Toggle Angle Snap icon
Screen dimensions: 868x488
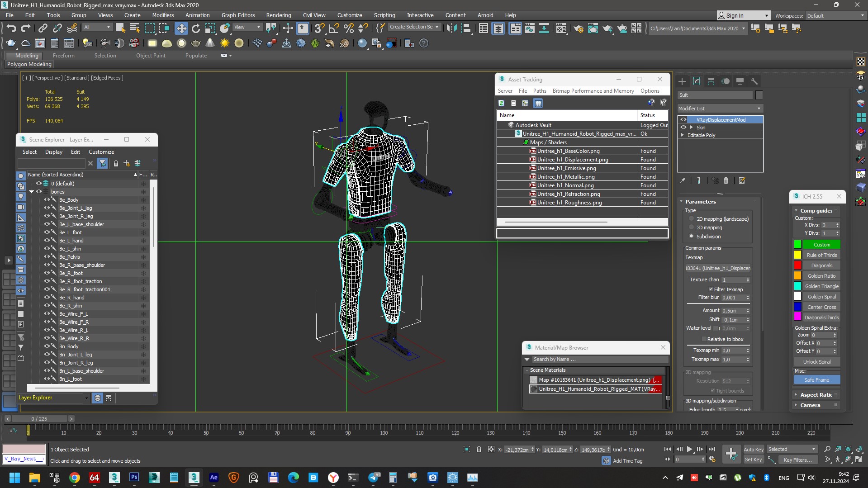(x=334, y=28)
